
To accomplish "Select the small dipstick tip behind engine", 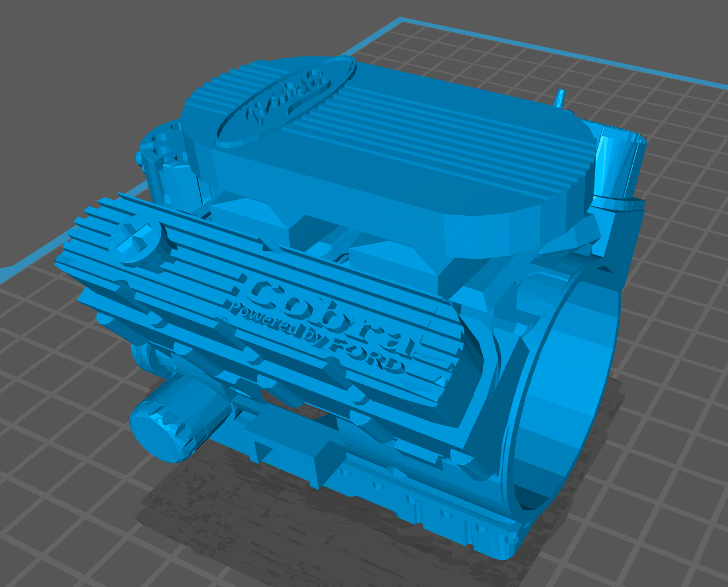I will point(560,97).
